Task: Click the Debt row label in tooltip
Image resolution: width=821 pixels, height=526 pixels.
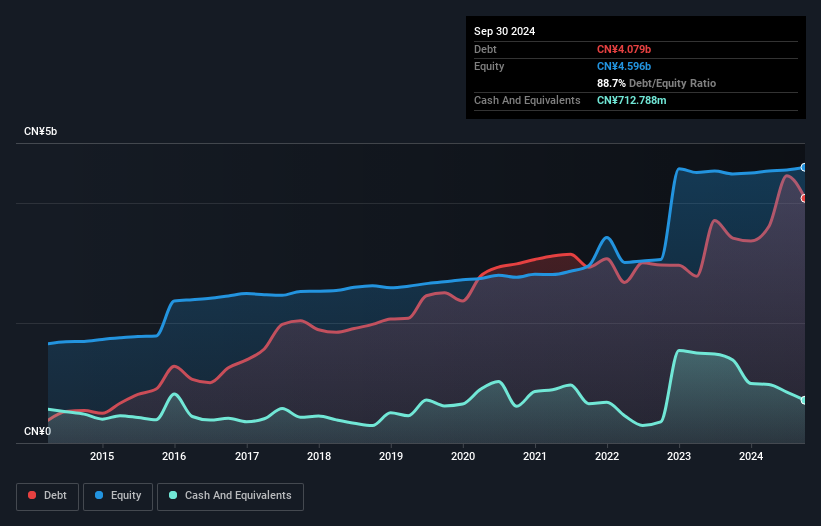Action: tap(485, 49)
